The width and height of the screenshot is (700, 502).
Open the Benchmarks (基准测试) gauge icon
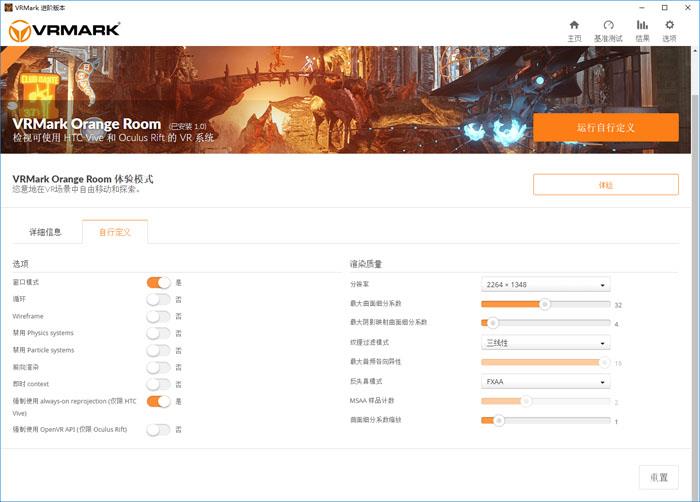tap(608, 31)
